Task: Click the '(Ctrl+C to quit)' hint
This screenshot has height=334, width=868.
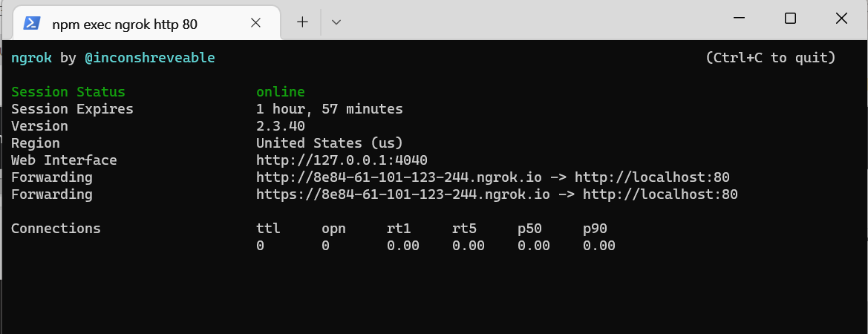Action: 771,57
